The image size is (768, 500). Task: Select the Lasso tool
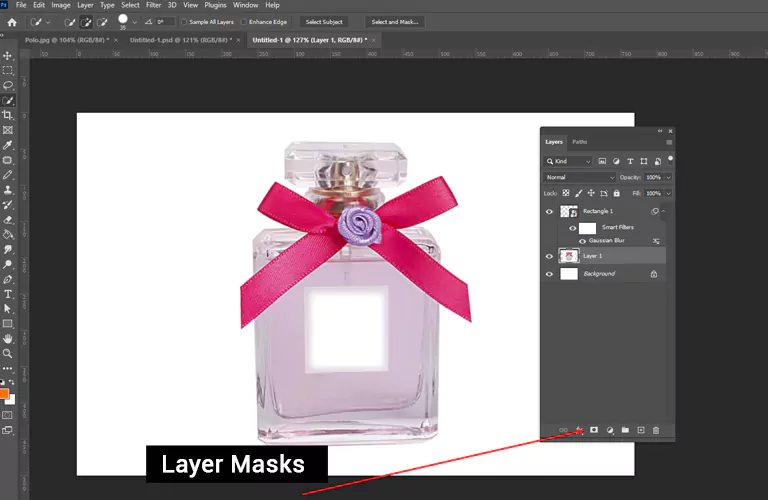(x=7, y=86)
